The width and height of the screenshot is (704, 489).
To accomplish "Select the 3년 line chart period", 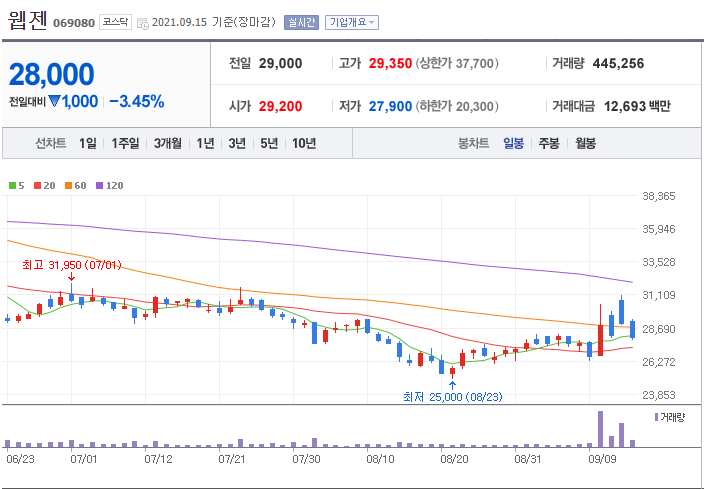I will [x=237, y=143].
